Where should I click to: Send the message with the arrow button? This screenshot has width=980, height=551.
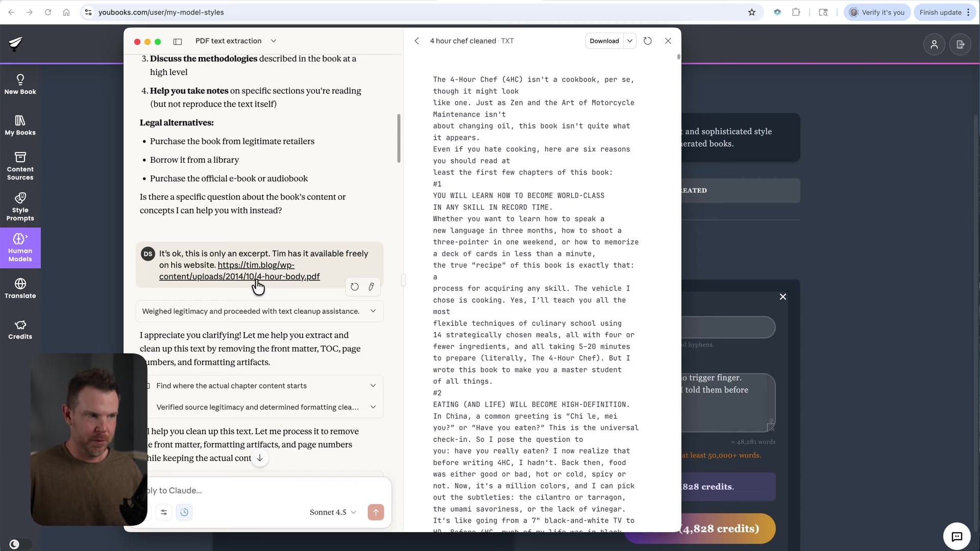click(x=376, y=512)
